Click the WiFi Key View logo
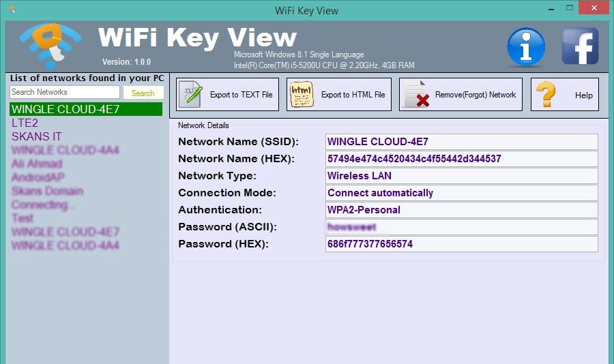This screenshot has height=364, width=614. pos(50,46)
